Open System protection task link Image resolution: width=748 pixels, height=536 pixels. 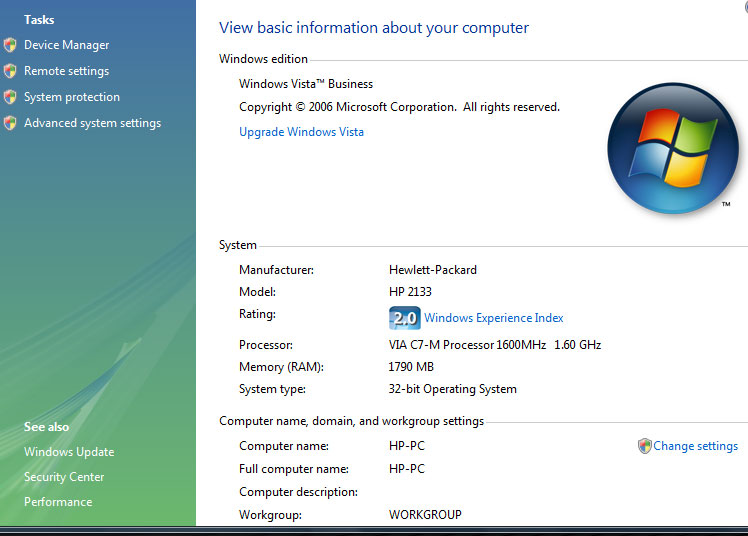pos(72,97)
